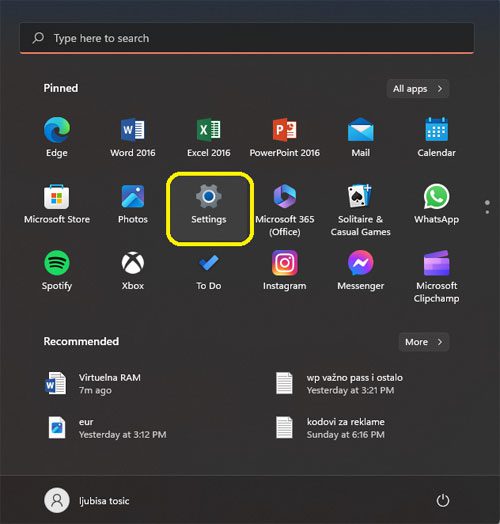Viewport: 500px width, 524px height.
Task: Click the search magnifier icon
Action: (38, 38)
